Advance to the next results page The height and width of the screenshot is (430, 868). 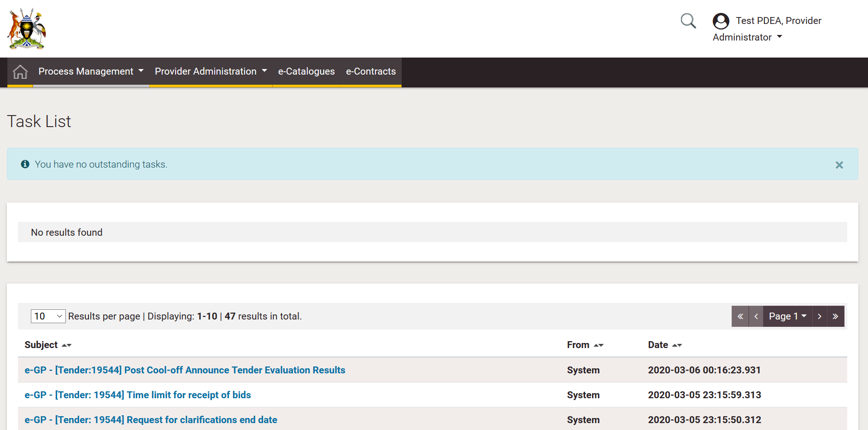click(819, 316)
